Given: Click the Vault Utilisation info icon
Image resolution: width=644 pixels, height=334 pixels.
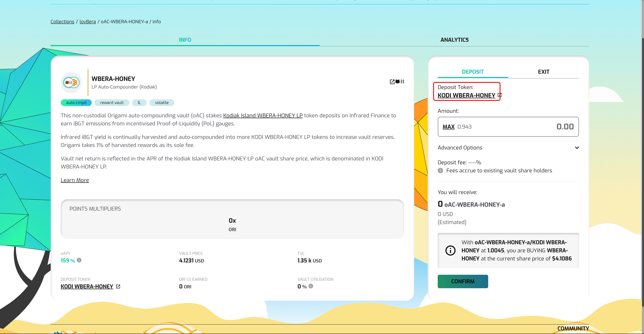Looking at the screenshot, I should pos(311,286).
